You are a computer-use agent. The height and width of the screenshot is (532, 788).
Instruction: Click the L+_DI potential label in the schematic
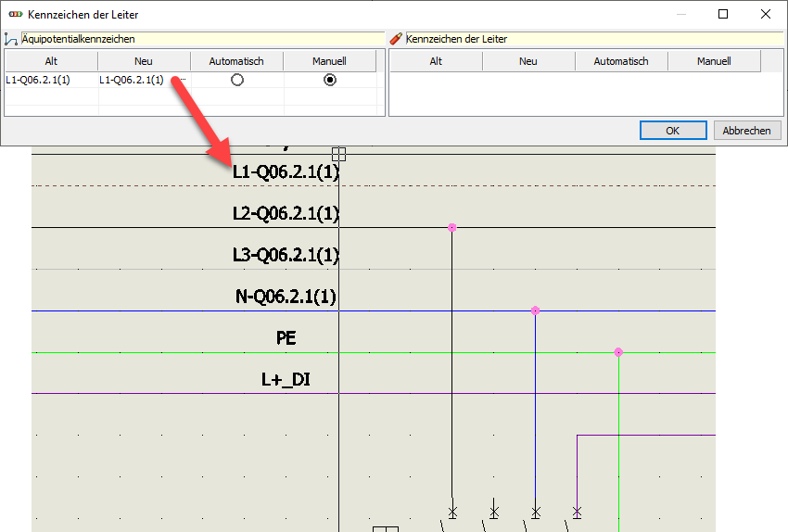coord(286,379)
